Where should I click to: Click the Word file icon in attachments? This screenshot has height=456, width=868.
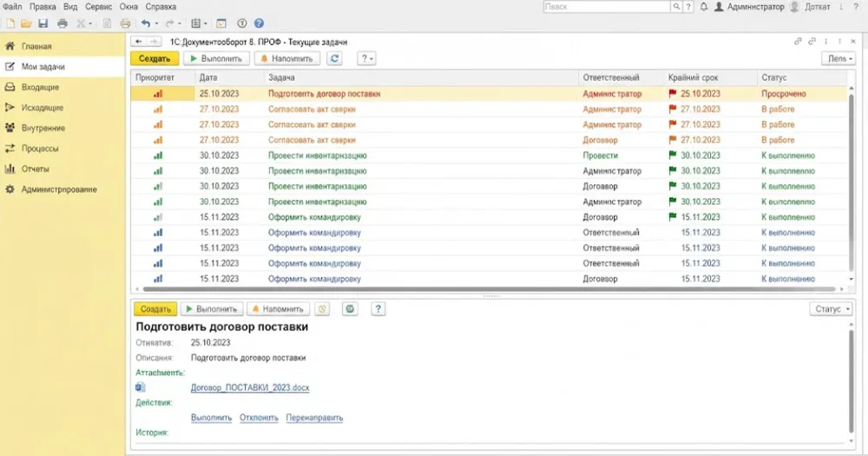[141, 387]
